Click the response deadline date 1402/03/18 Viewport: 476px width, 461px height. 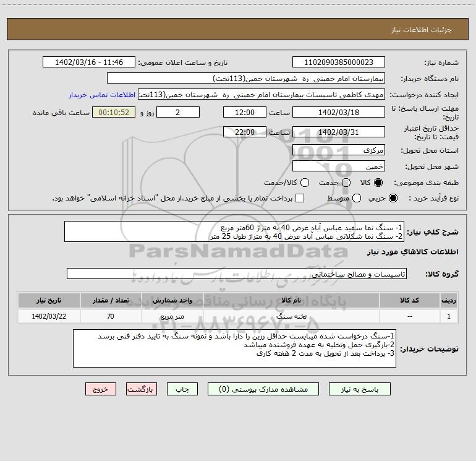click(x=339, y=112)
